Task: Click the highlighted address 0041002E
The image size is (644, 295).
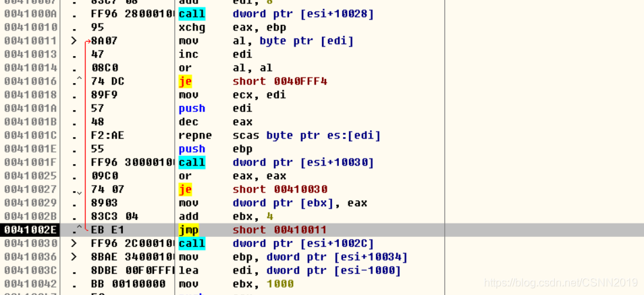Action: (x=30, y=230)
